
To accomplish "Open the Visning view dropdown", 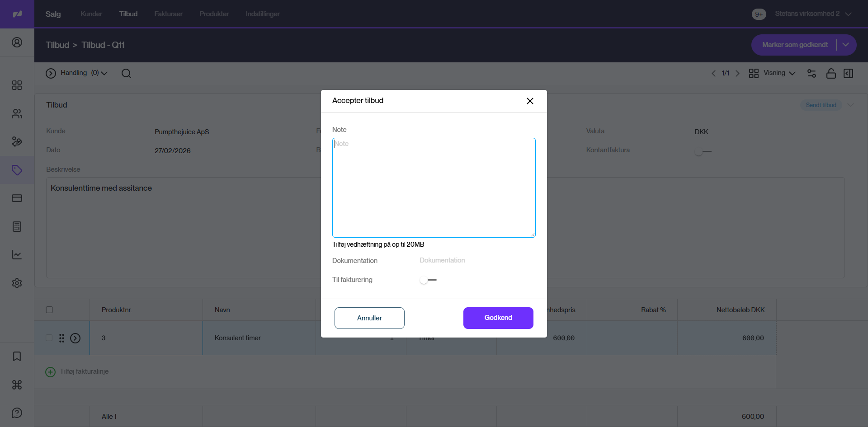I will (772, 73).
